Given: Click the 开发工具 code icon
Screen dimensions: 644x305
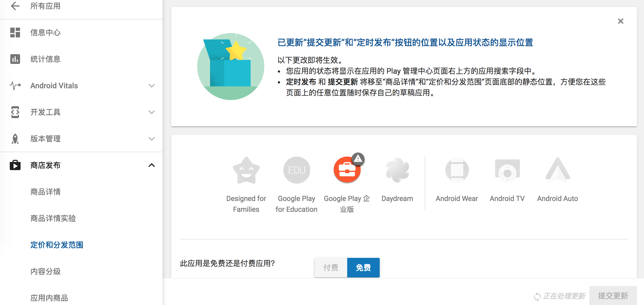Looking at the screenshot, I should click(15, 112).
